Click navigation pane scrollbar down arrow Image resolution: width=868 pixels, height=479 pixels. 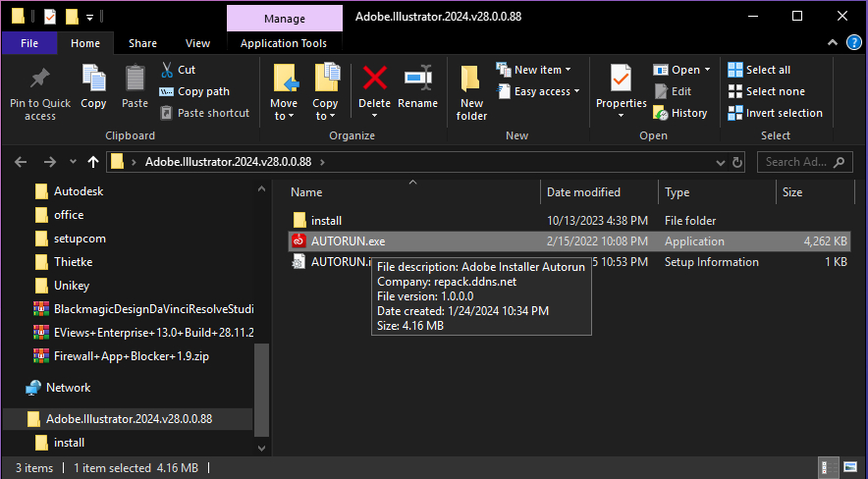pos(261,448)
